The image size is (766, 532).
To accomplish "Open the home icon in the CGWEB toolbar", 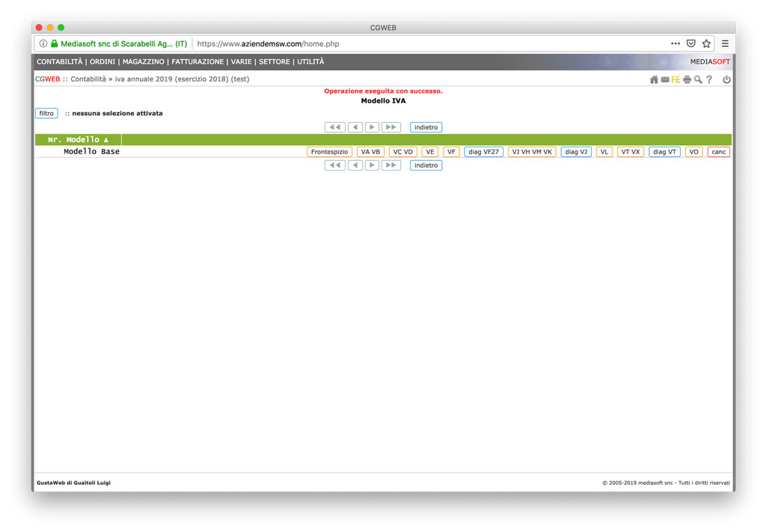I will (x=654, y=79).
